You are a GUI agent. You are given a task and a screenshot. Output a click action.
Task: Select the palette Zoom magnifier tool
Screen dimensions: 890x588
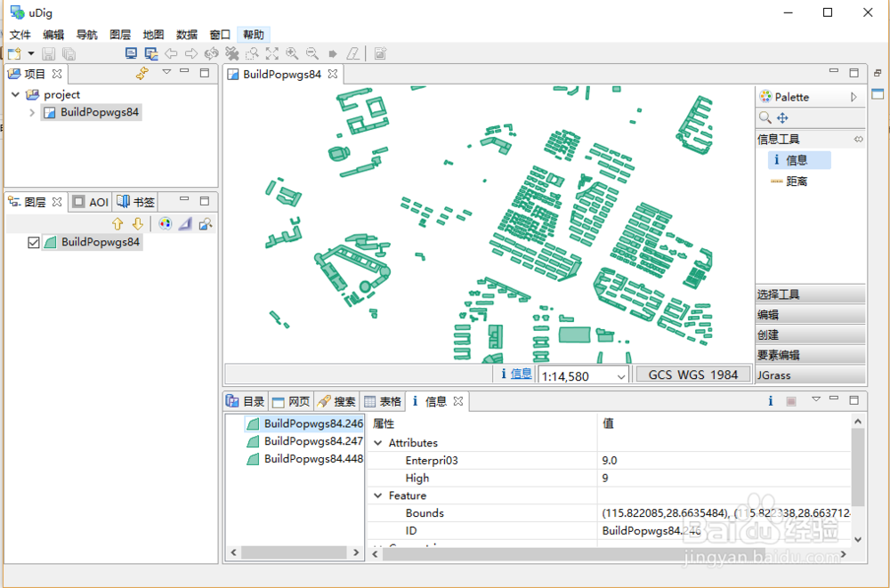tap(765, 117)
